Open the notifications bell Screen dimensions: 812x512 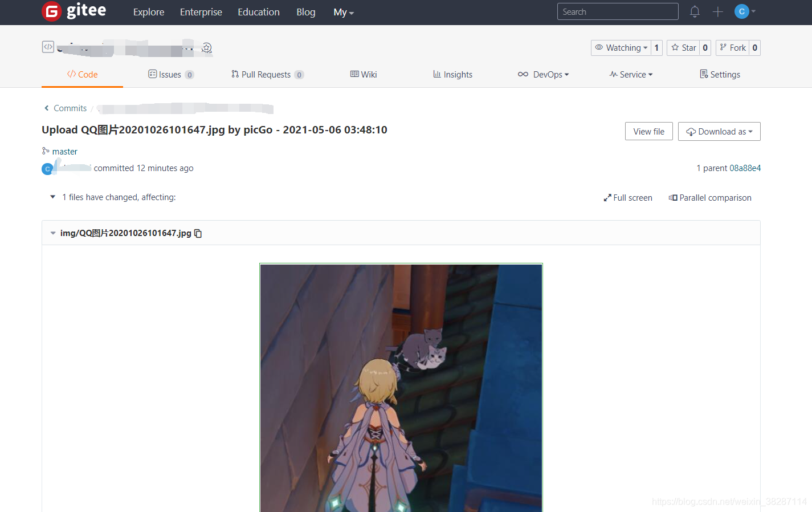click(x=695, y=11)
